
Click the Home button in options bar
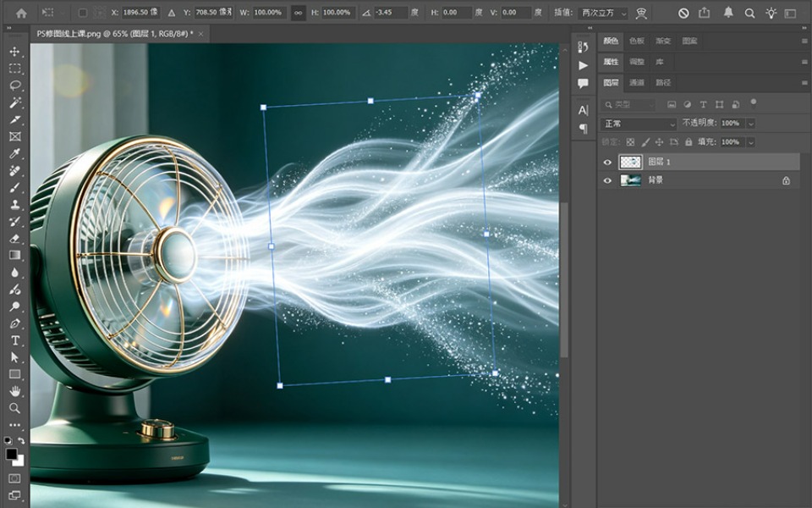coord(21,13)
